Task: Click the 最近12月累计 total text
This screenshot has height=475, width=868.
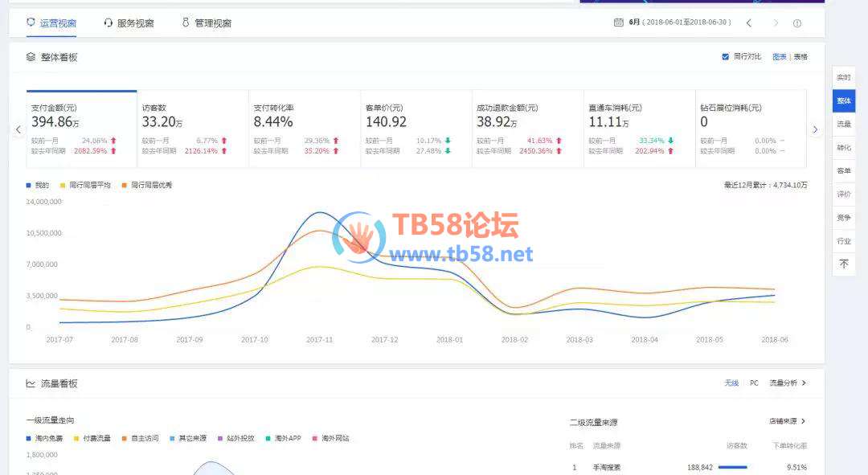Action: (766, 185)
